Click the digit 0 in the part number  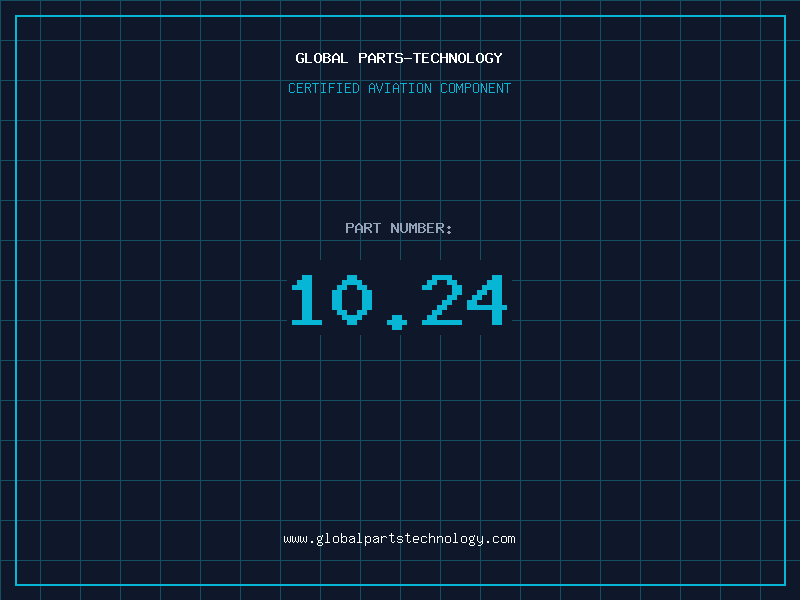point(352,301)
